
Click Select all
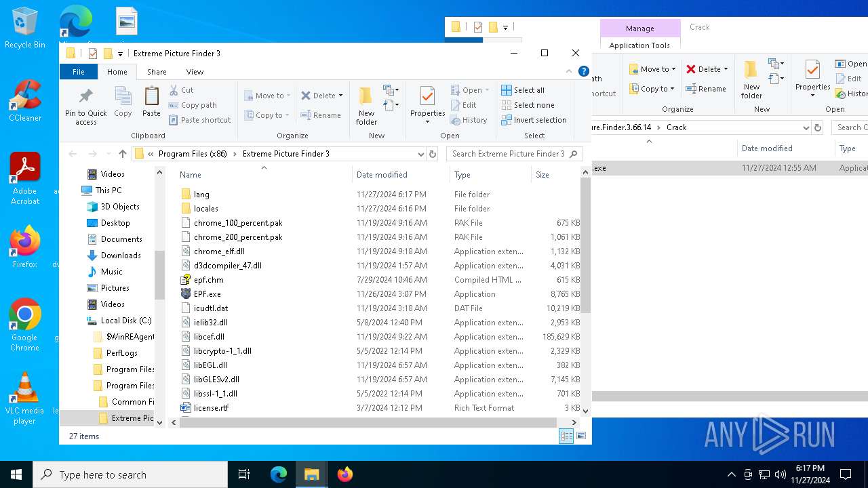[523, 90]
